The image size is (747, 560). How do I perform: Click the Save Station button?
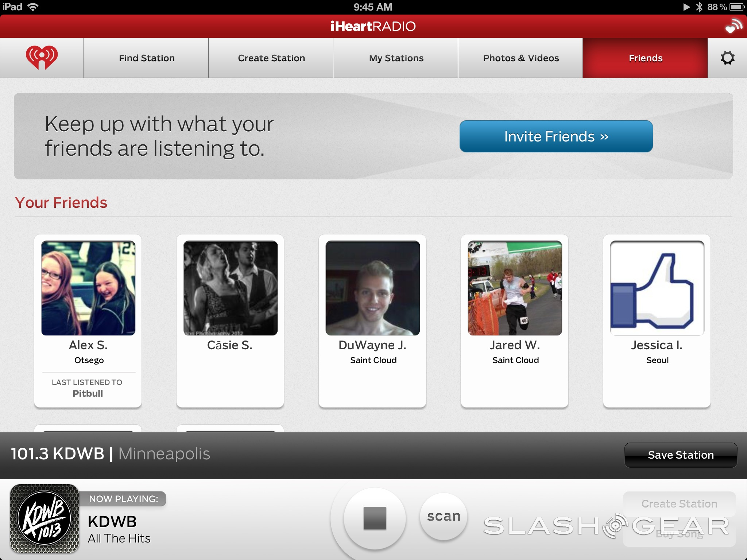[x=681, y=455]
